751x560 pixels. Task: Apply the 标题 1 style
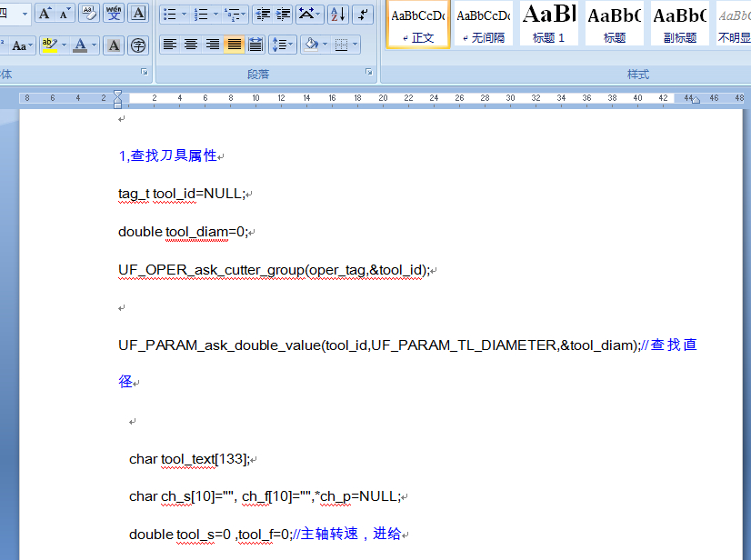548,23
